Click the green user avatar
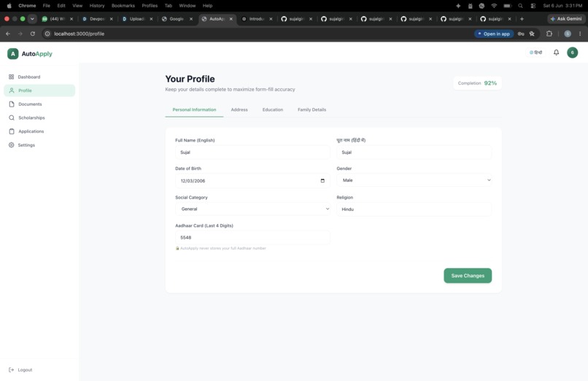Screen dimensions: 588x381 coord(572,53)
